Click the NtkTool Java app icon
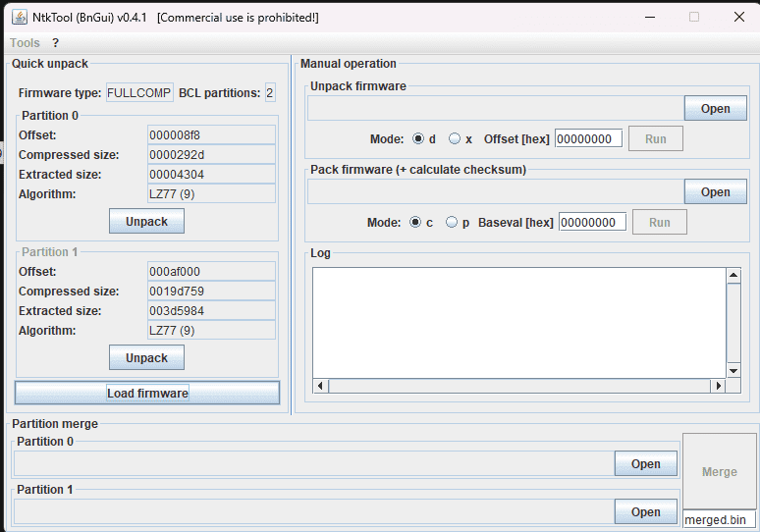The image size is (760, 532). pos(18,17)
